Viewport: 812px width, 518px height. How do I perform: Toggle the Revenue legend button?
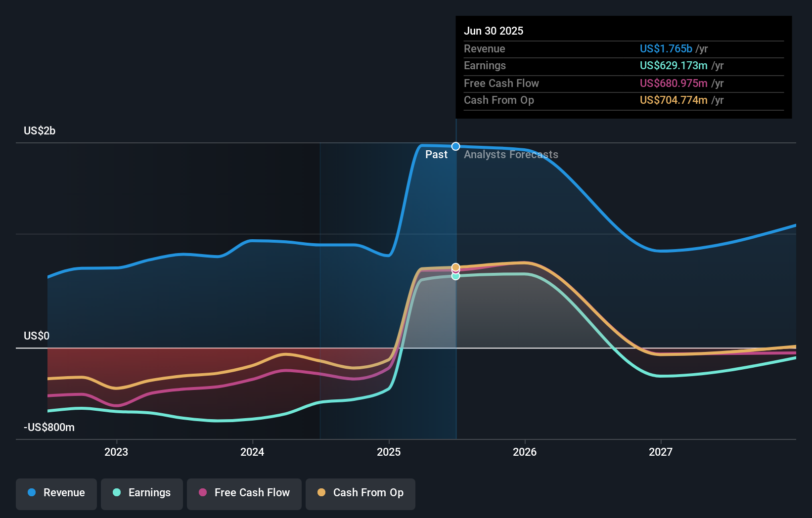[56, 494]
